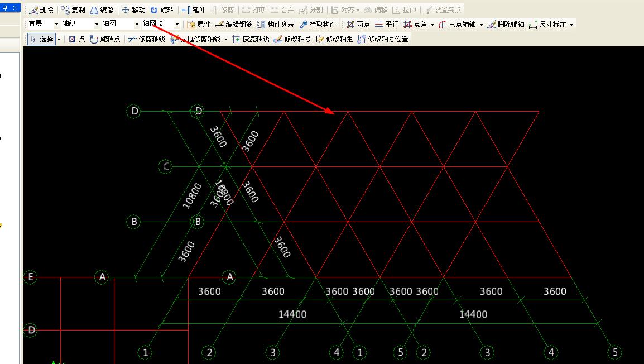The width and height of the screenshot is (644, 364).
Task: Open the 属性 (Properties) panel
Action: [x=199, y=24]
